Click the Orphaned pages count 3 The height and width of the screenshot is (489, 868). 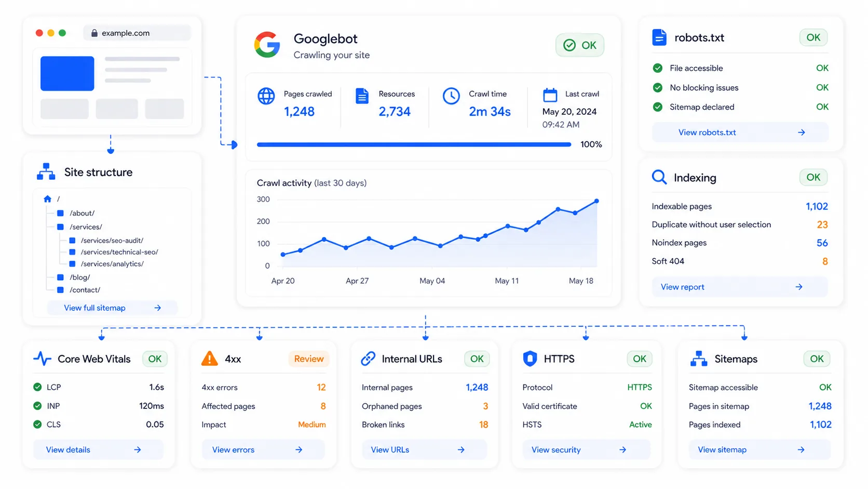click(x=485, y=406)
